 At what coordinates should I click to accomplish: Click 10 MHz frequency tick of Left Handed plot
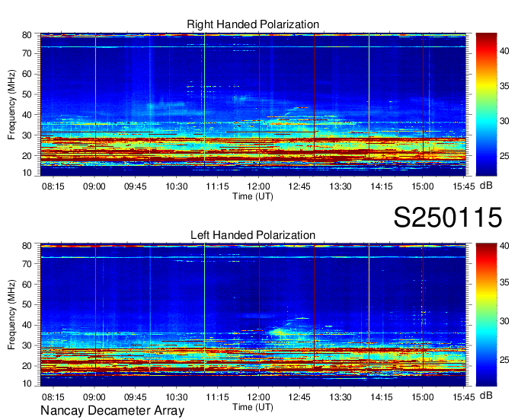point(27,383)
